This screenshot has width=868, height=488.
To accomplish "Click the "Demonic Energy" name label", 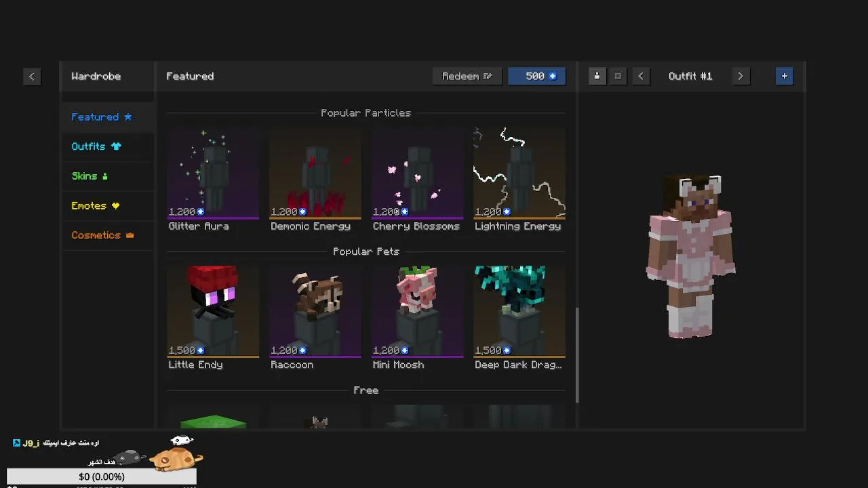I will tap(311, 226).
